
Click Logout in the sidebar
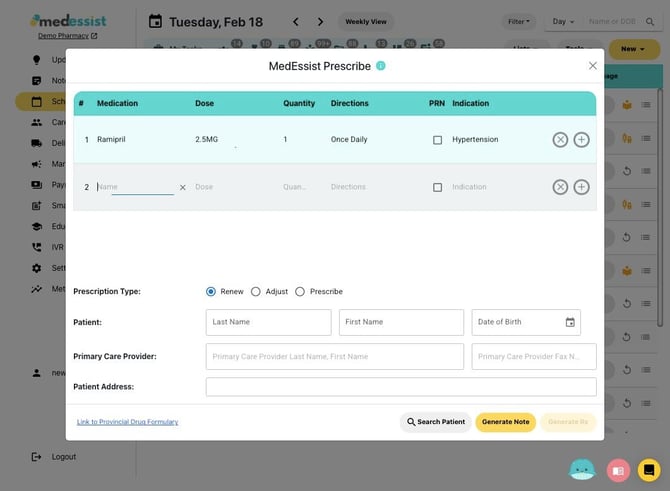click(63, 456)
